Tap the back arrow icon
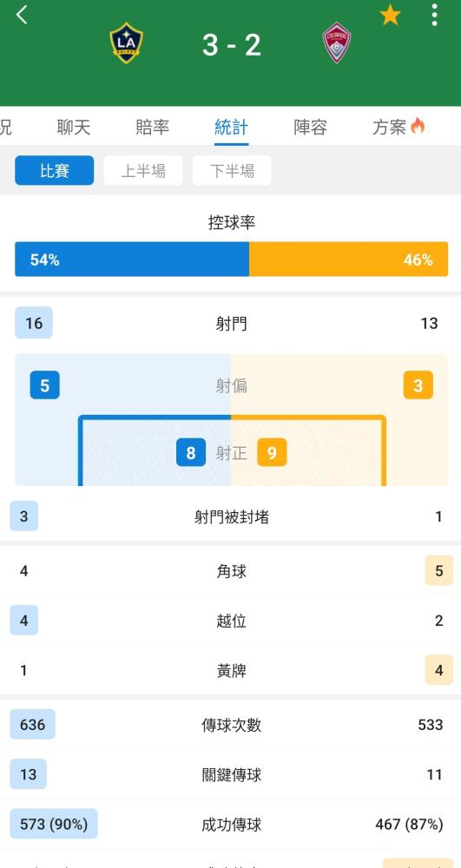The image size is (461, 868). [x=22, y=15]
